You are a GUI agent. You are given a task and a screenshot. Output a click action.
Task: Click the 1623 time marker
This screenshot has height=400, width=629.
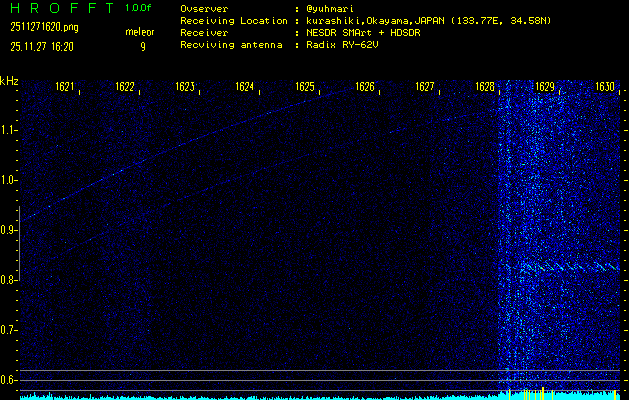click(x=185, y=87)
